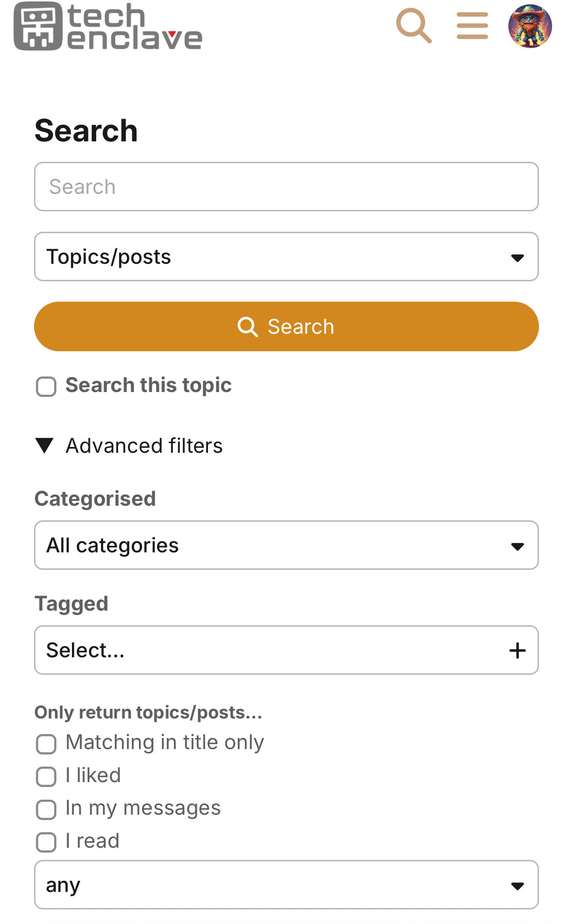This screenshot has width=573, height=924.
Task: Open the header search magnifier icon
Action: coord(414,26)
